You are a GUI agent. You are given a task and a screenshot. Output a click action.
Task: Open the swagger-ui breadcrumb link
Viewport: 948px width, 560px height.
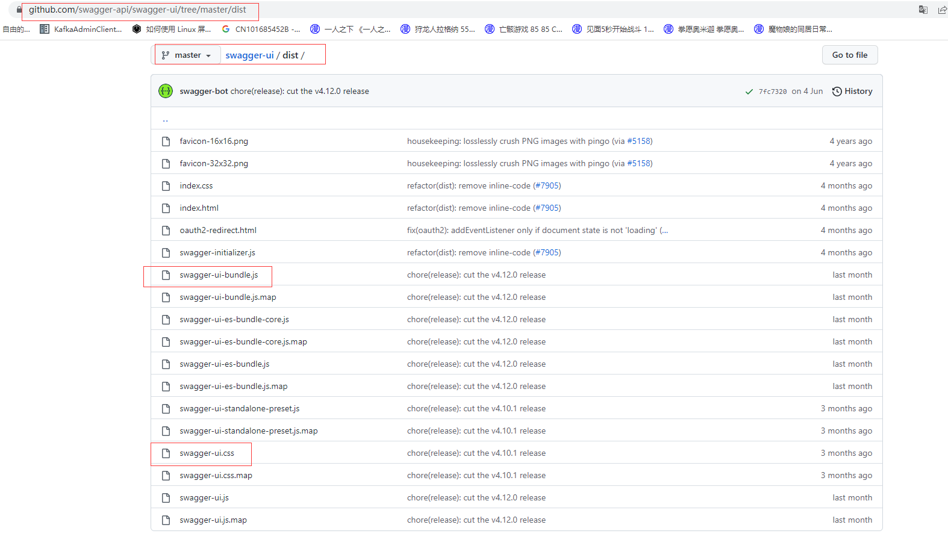249,55
